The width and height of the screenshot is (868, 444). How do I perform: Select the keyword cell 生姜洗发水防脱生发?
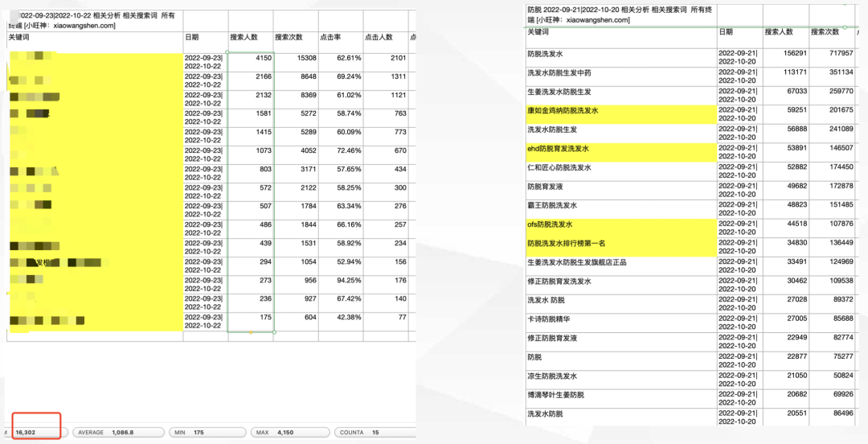tap(621, 96)
